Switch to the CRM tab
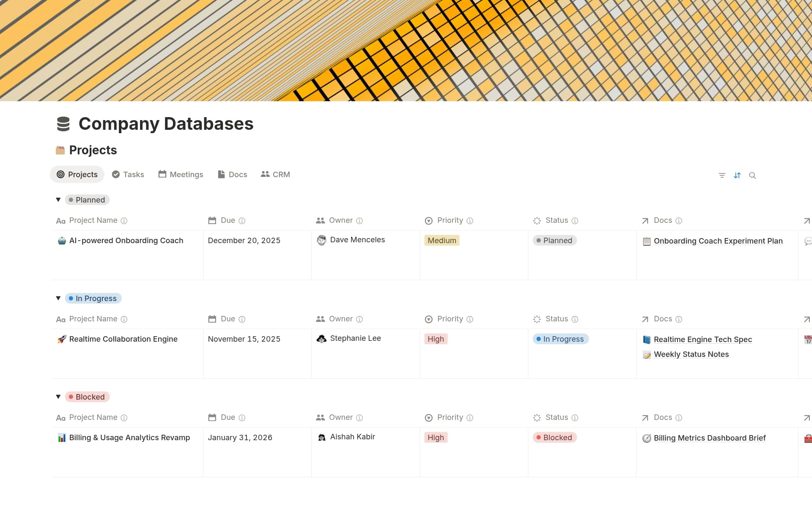The image size is (812, 507). pyautogui.click(x=275, y=175)
